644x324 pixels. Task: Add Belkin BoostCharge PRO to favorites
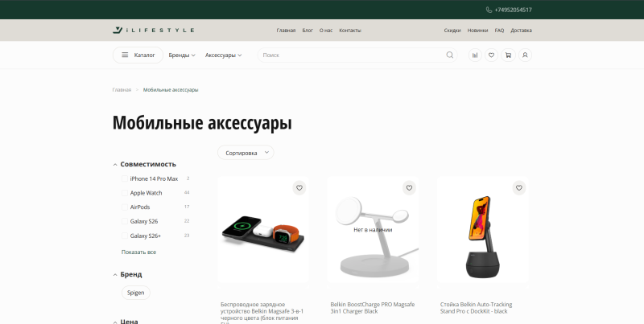click(x=409, y=188)
